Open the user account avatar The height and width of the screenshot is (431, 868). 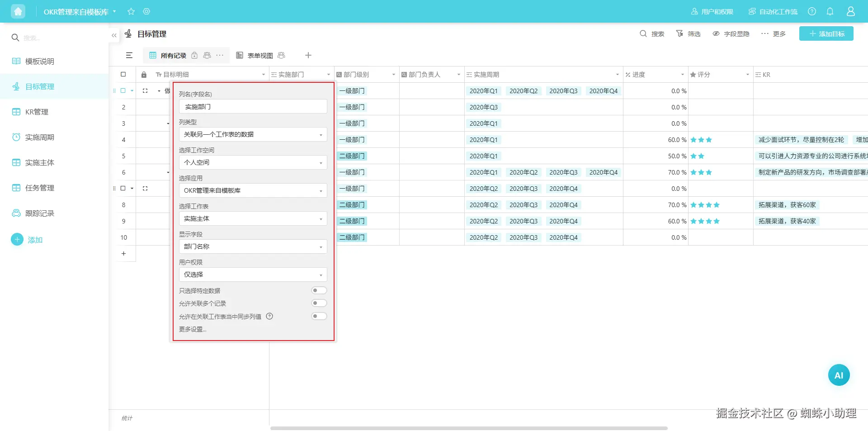[851, 11]
